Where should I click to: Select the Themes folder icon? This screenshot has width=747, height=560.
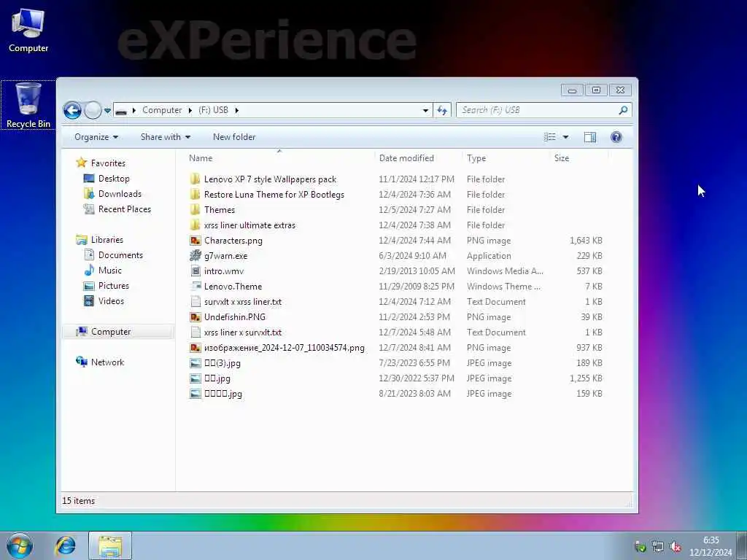(x=195, y=209)
